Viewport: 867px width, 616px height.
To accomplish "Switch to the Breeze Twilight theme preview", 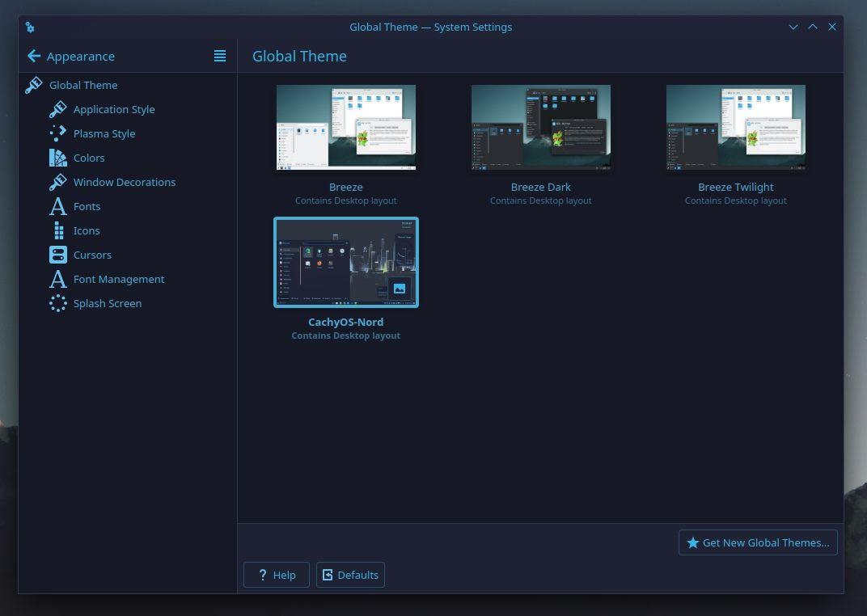I will pos(735,127).
